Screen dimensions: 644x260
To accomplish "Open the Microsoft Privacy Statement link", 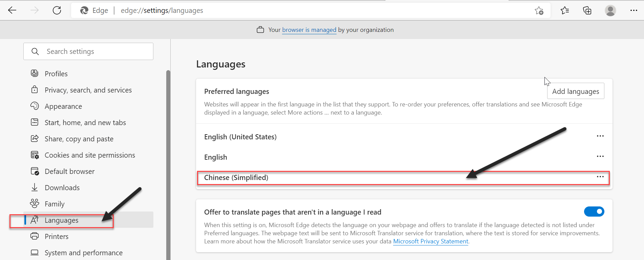I will [431, 241].
